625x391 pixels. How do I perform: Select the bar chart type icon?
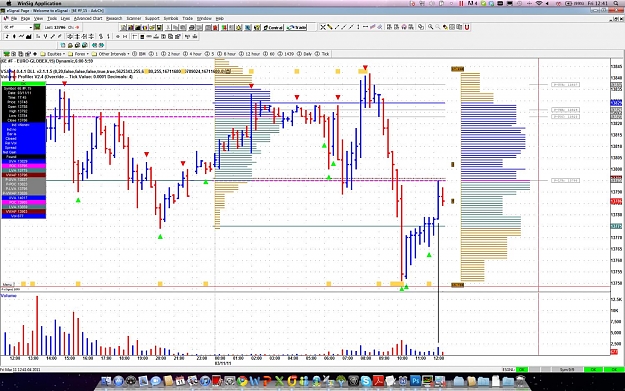click(7, 36)
